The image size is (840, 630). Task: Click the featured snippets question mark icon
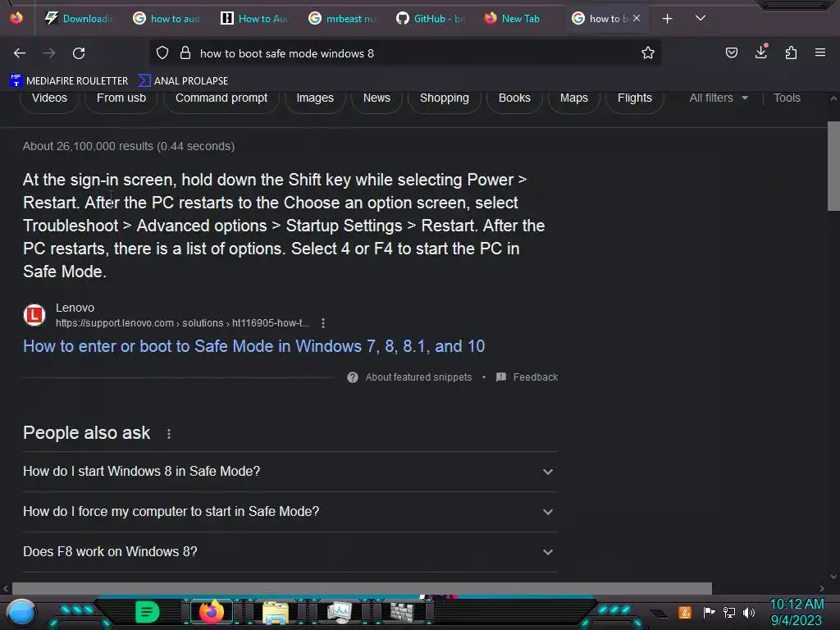click(353, 377)
